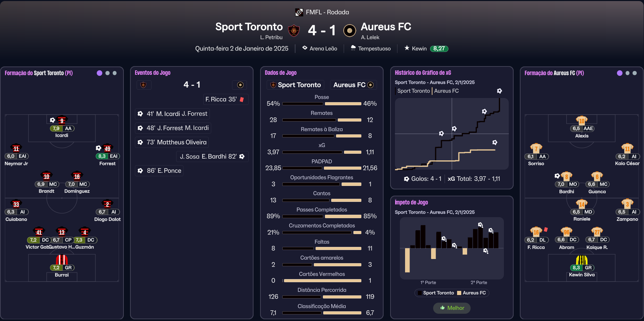Select second page dot in Aureus FC formation panel

[x=627, y=73]
